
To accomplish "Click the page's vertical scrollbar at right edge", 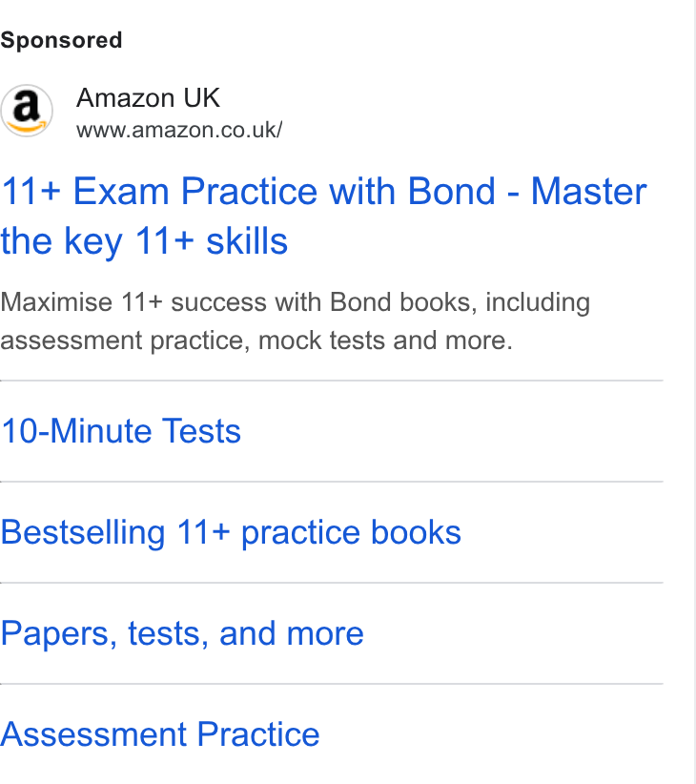I will pyautogui.click(x=692, y=392).
